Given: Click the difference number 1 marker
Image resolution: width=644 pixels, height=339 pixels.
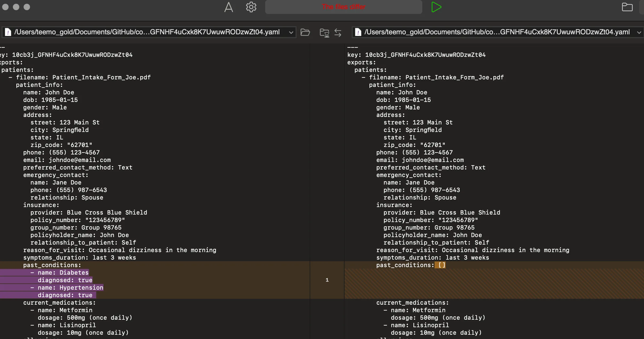Looking at the screenshot, I should click(x=327, y=280).
